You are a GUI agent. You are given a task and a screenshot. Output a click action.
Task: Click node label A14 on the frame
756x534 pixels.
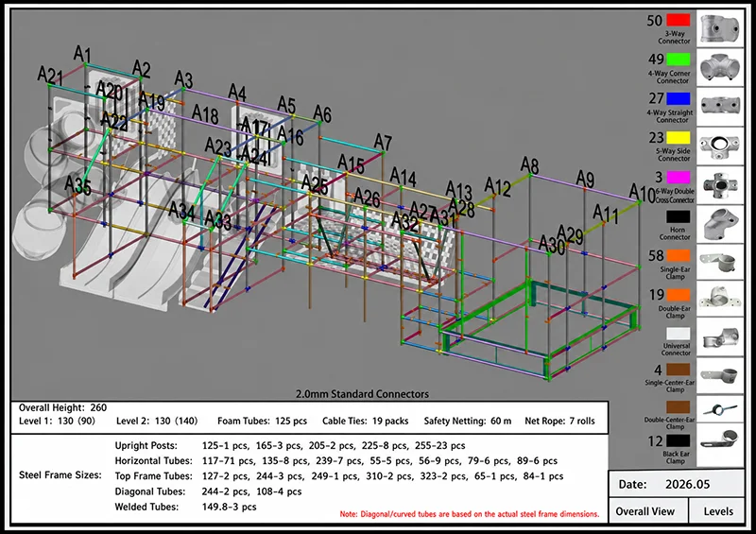point(404,177)
